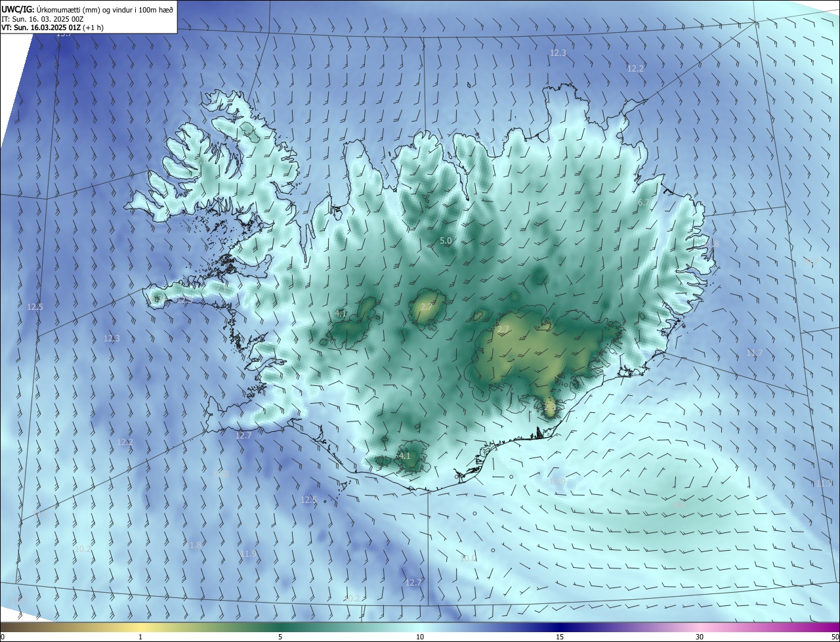Click the colorbar tick label '0'
Image resolution: width=840 pixels, height=642 pixels.
pyautogui.click(x=3, y=637)
